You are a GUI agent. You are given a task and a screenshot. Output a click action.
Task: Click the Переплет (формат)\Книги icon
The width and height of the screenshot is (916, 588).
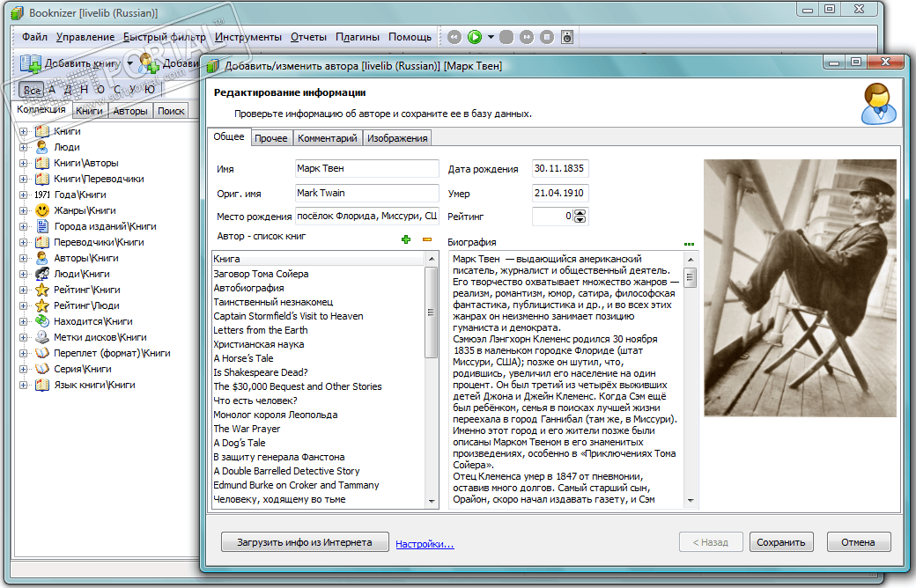42,353
